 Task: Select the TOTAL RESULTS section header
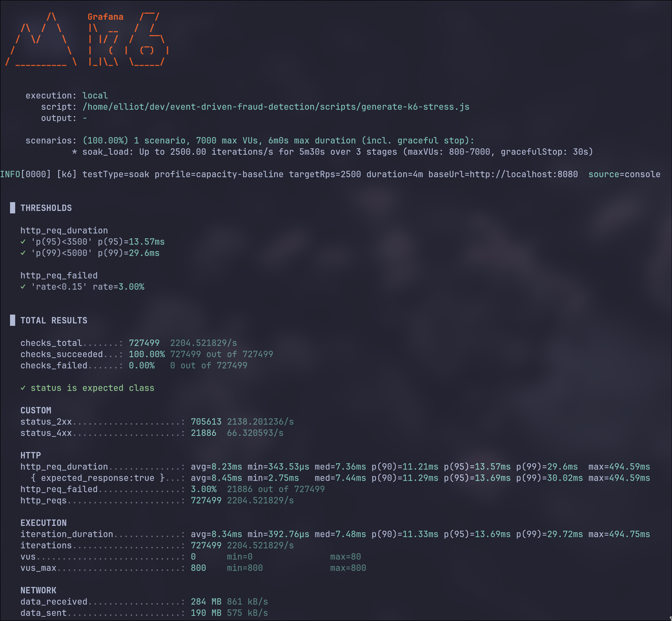54,320
